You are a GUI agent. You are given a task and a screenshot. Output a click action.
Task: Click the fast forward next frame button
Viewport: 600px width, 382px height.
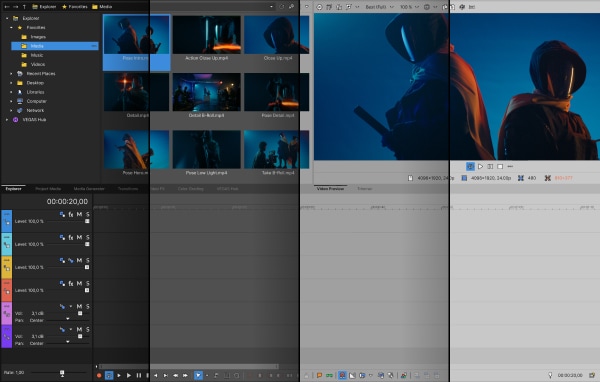tap(185, 376)
